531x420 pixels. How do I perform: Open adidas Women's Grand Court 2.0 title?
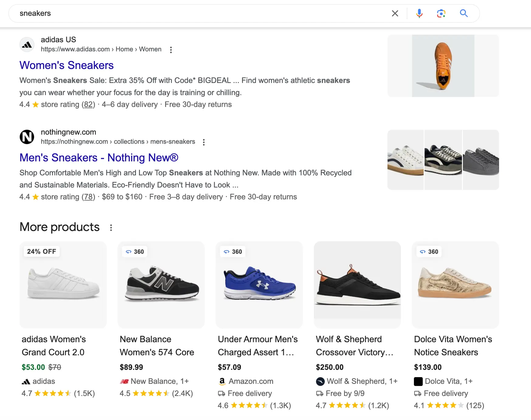pos(54,346)
